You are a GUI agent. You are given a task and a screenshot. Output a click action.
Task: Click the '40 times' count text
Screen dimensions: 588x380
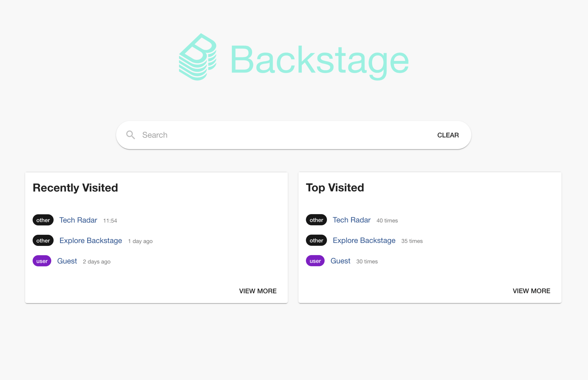pyautogui.click(x=387, y=220)
